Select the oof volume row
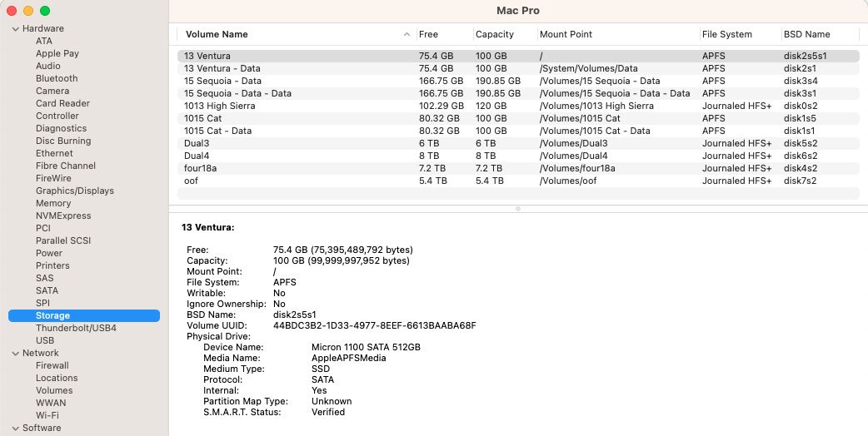The width and height of the screenshot is (868, 436). click(x=518, y=181)
